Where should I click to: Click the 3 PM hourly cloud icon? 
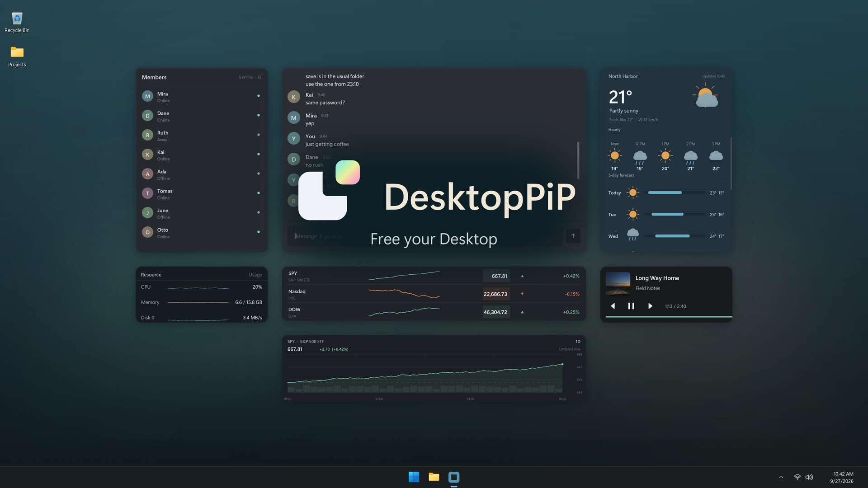coord(716,156)
